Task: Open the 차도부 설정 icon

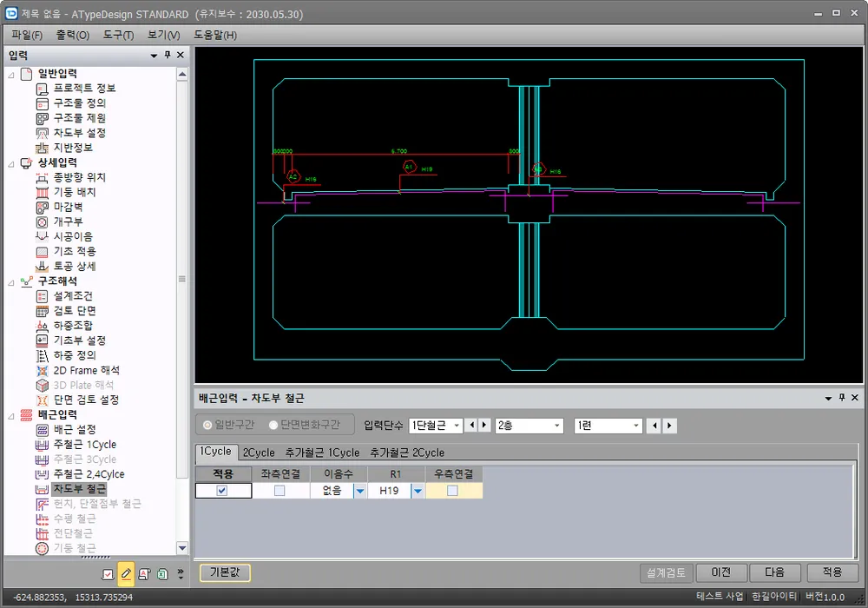Action: tap(42, 133)
